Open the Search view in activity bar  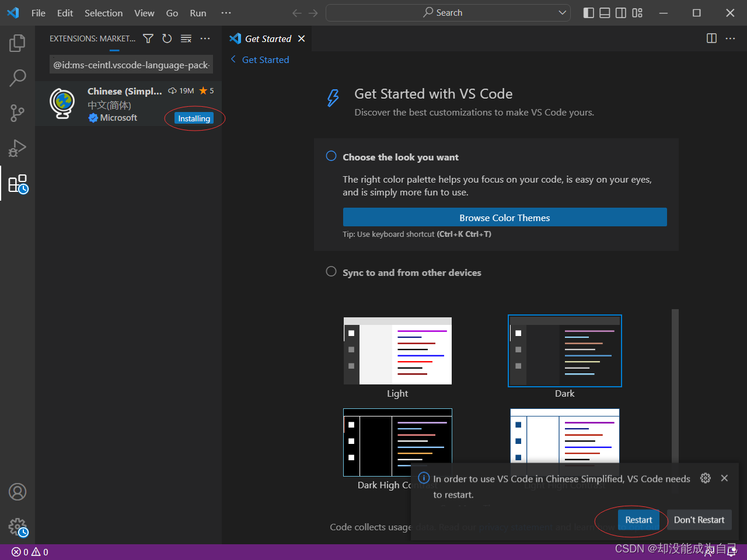(x=18, y=78)
